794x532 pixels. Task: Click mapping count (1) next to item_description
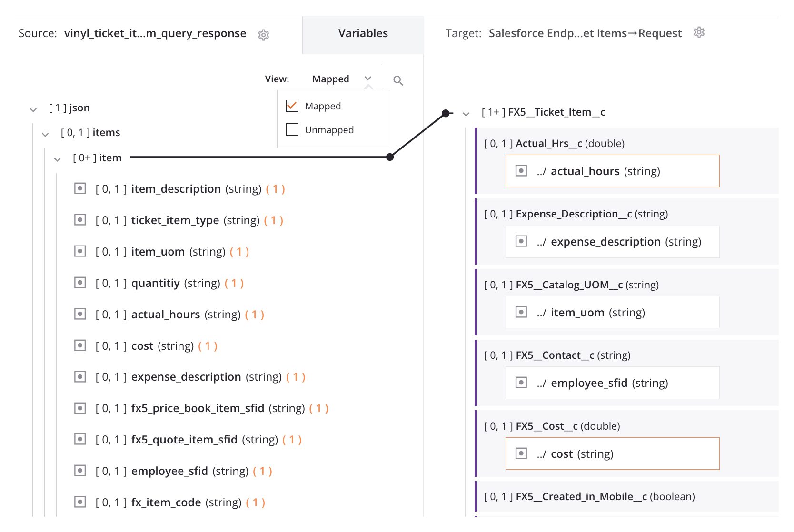pyautogui.click(x=276, y=189)
